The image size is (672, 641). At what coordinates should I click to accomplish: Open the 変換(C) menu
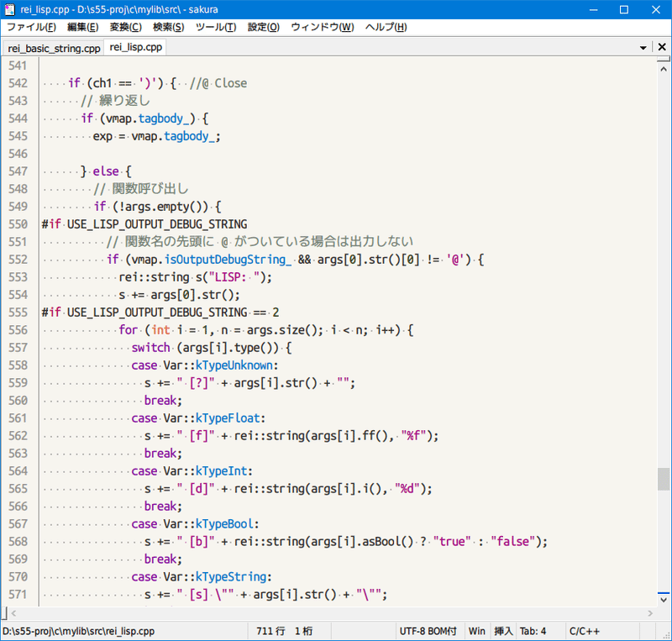125,27
